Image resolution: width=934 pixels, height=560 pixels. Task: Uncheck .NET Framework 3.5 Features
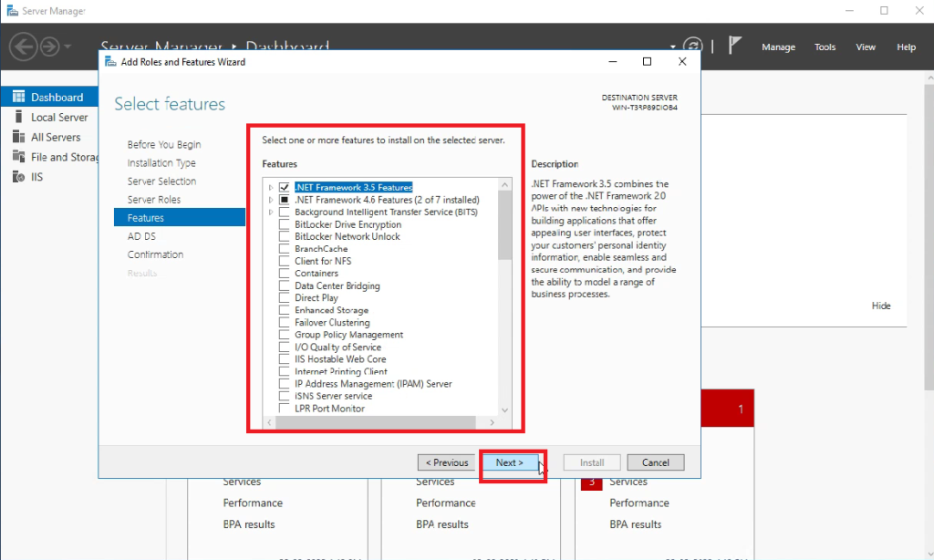(x=285, y=186)
